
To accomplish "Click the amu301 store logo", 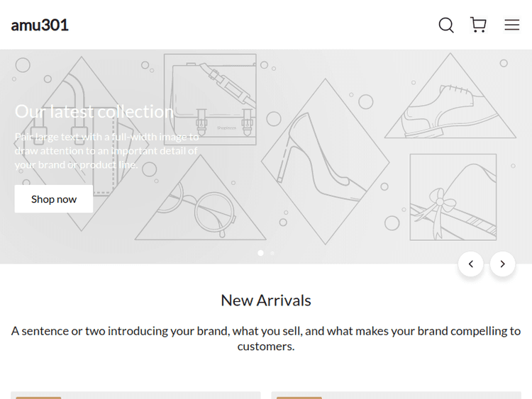I will 40,25.
